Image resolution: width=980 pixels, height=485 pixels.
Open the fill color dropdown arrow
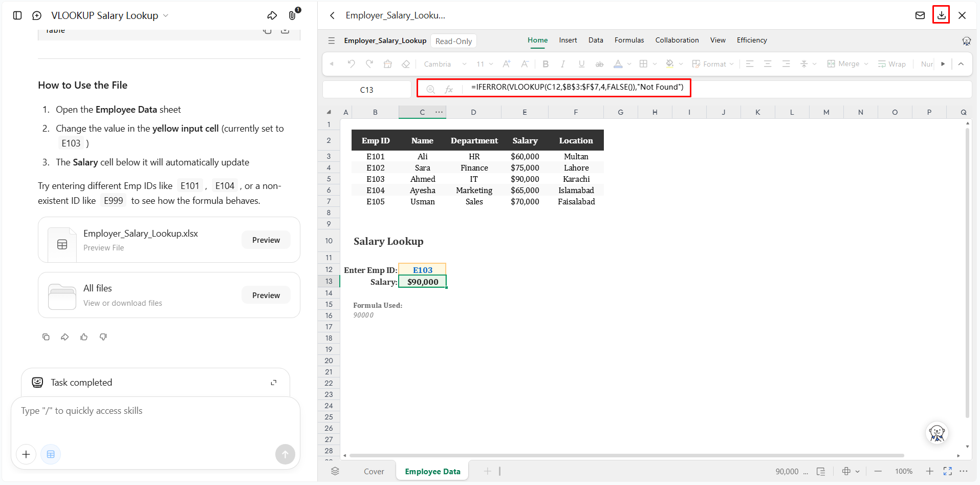(x=681, y=64)
